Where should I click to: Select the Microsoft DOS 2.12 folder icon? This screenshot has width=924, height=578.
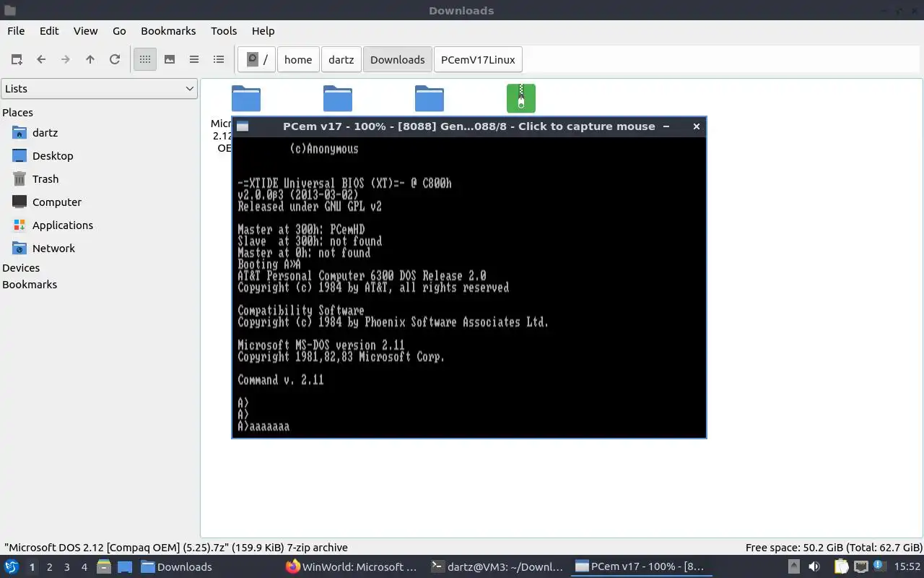(245, 98)
